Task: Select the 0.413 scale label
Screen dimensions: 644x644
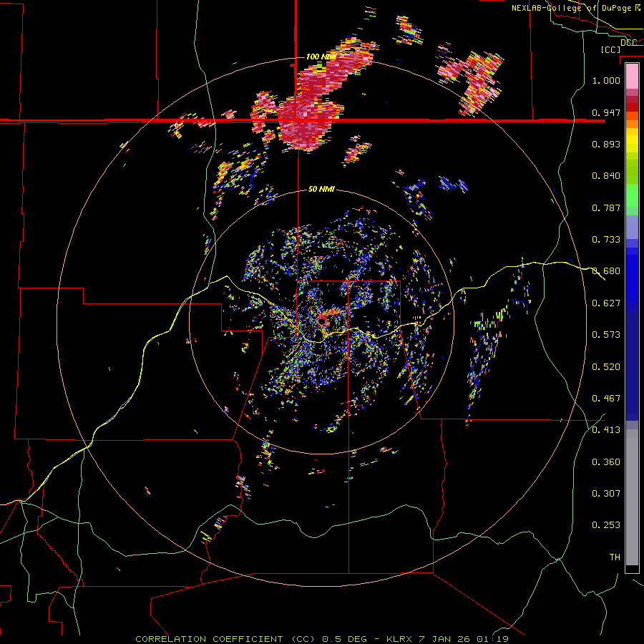Action: click(x=606, y=430)
